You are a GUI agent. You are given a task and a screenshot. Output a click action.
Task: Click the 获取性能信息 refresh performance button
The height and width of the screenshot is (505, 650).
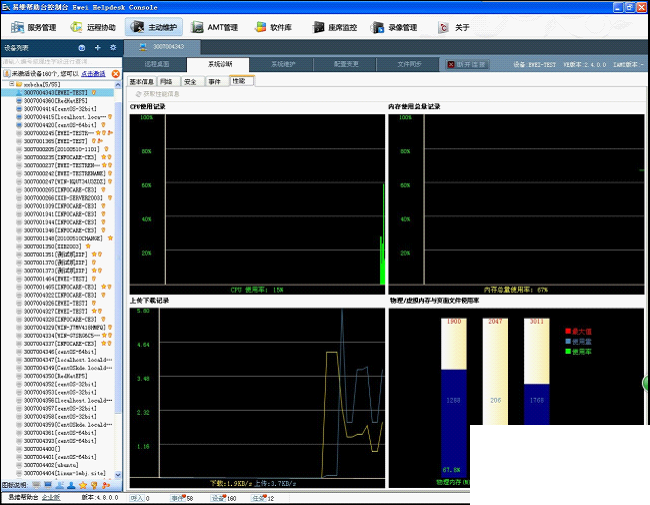click(158, 94)
